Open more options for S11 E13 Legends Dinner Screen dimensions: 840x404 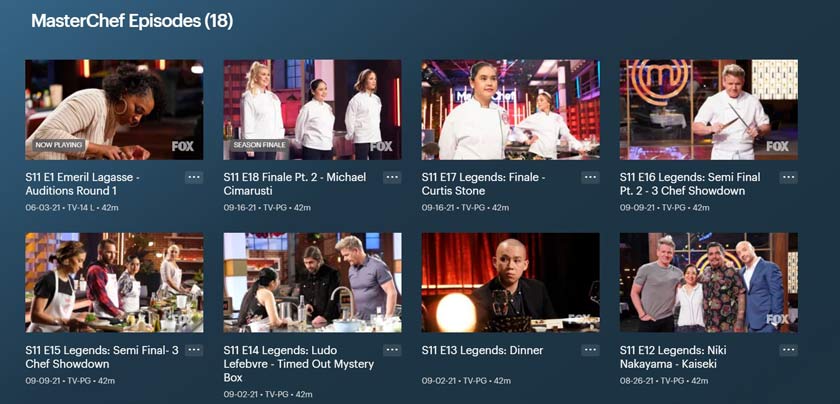tap(590, 350)
